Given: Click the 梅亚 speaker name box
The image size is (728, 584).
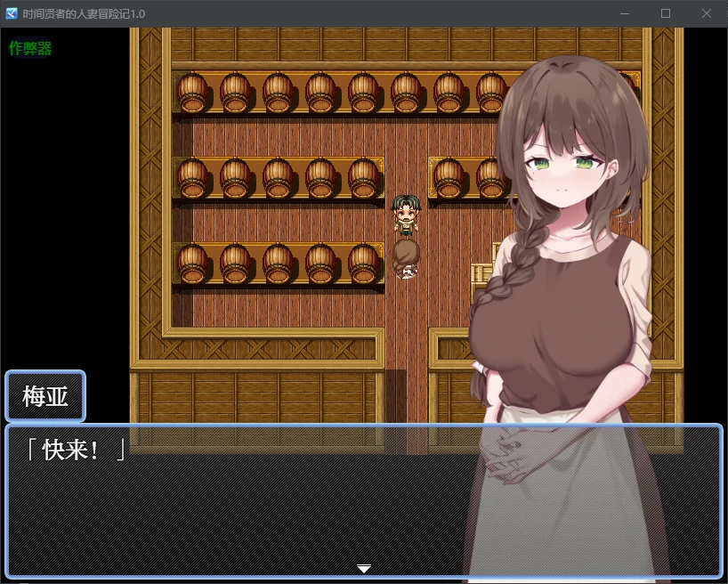Looking at the screenshot, I should tap(45, 396).
